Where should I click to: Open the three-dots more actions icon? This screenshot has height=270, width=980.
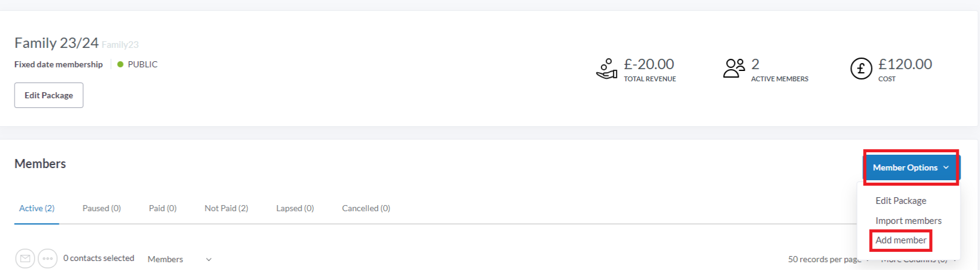point(48,258)
